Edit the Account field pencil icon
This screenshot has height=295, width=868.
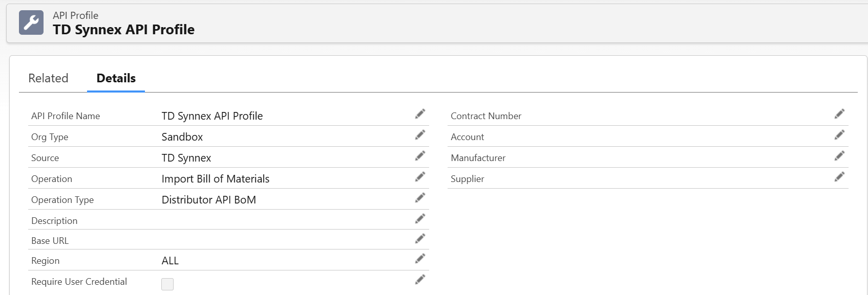click(839, 134)
